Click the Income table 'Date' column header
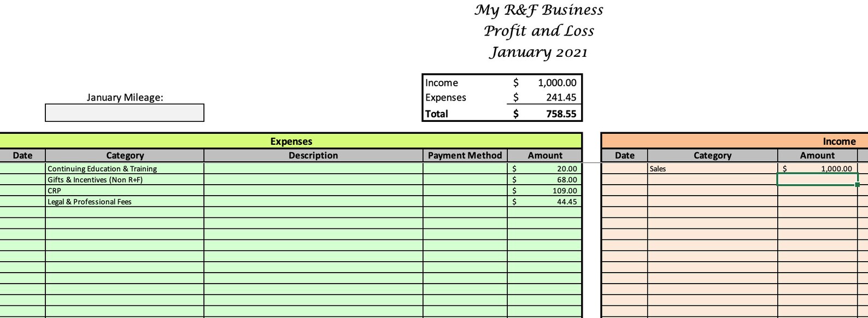 point(625,155)
